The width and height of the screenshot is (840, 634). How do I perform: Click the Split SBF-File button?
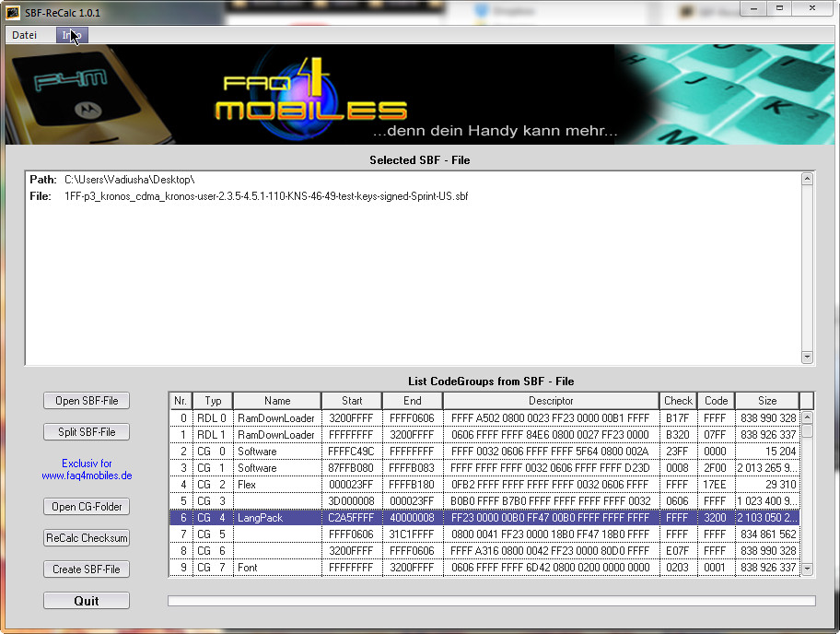point(87,432)
